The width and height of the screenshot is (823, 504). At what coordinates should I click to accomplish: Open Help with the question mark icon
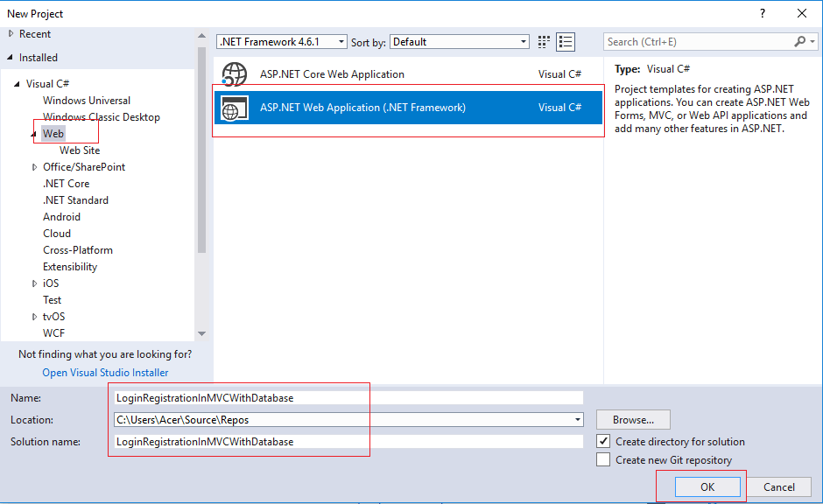pos(762,13)
